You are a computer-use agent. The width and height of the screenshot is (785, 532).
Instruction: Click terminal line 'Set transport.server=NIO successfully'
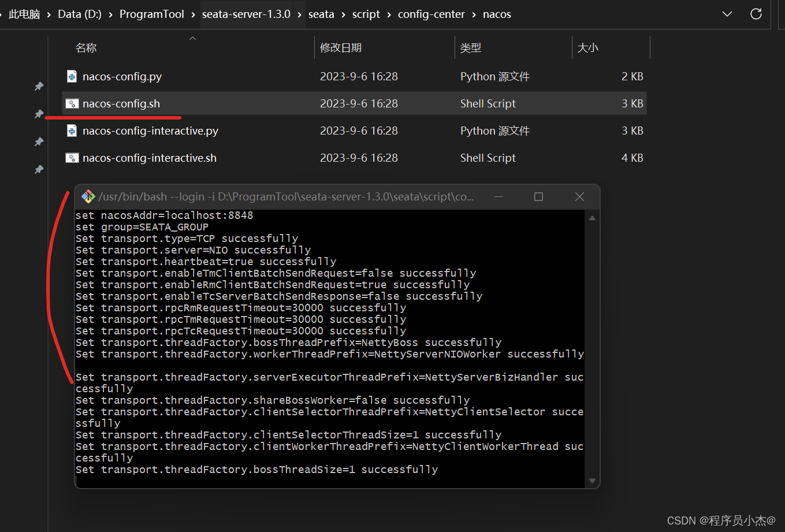pyautogui.click(x=193, y=250)
